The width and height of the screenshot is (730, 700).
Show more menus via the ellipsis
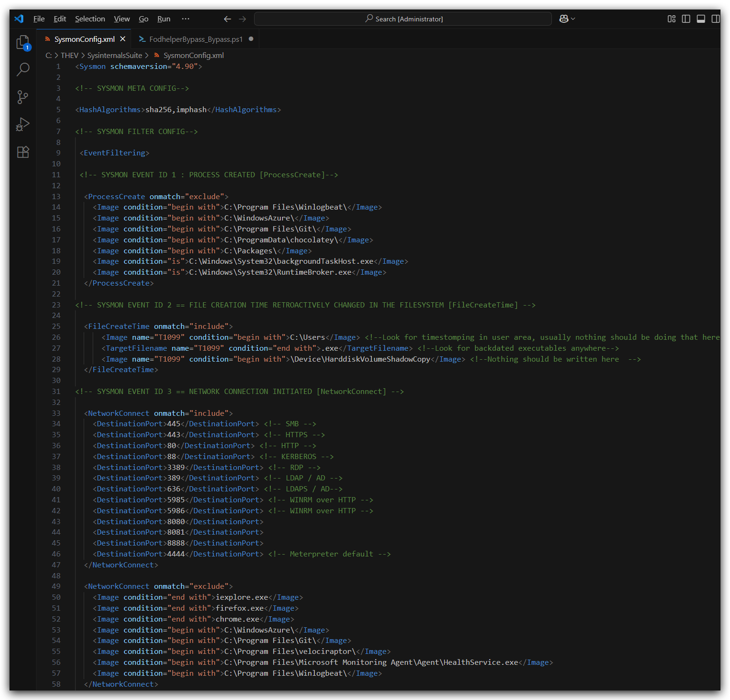(x=186, y=19)
